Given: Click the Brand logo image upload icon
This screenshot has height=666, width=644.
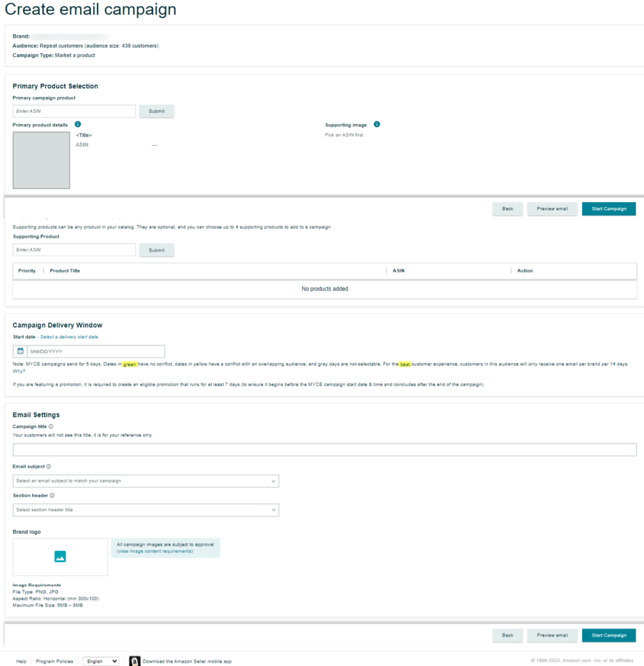Looking at the screenshot, I should (60, 557).
